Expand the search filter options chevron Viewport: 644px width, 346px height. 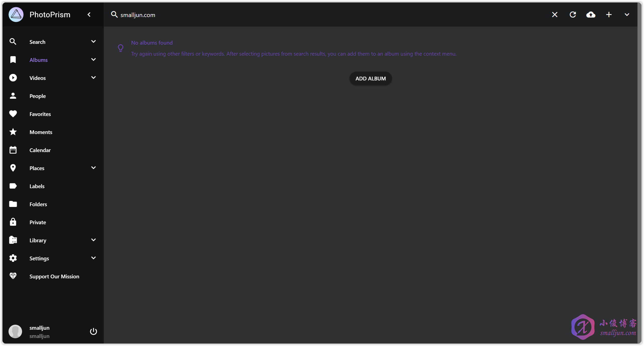point(627,15)
